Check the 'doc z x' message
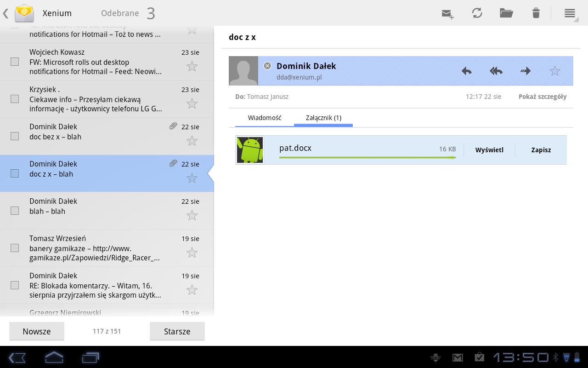This screenshot has height=368, width=588. click(15, 173)
